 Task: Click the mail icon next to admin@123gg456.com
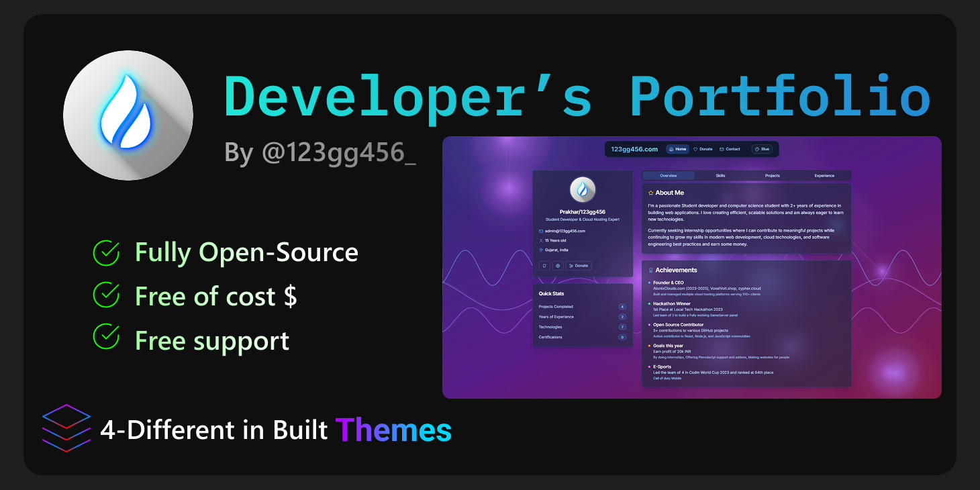(x=541, y=231)
